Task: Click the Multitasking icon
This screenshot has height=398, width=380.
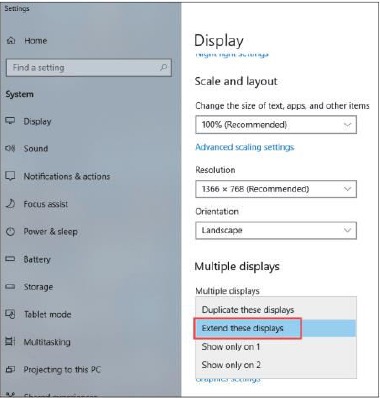Action: point(10,342)
